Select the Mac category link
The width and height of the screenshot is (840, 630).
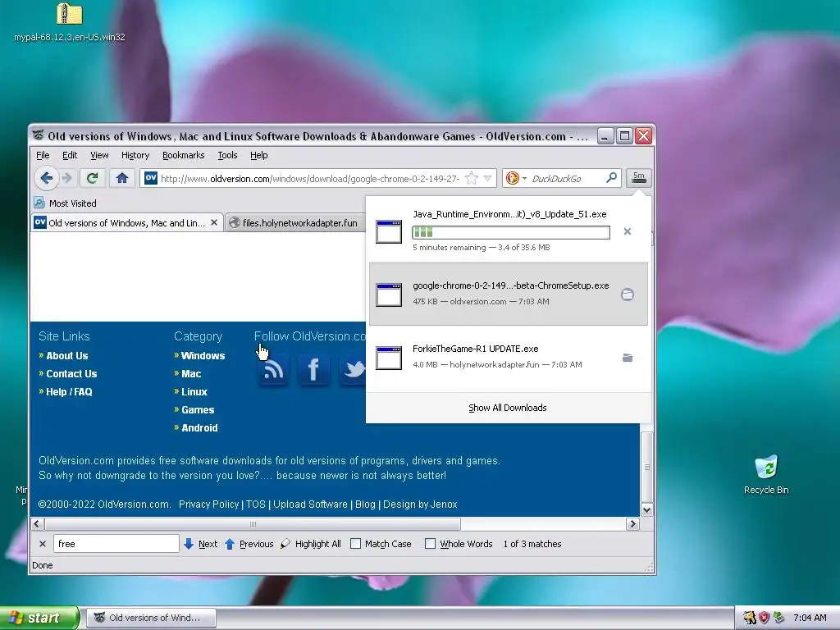click(191, 374)
